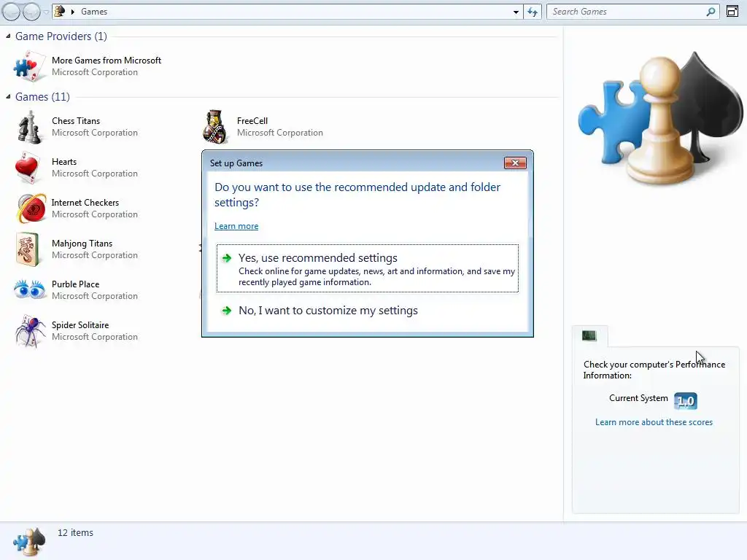Click the 12 items status text
This screenshot has height=560, width=747.
[x=75, y=533]
